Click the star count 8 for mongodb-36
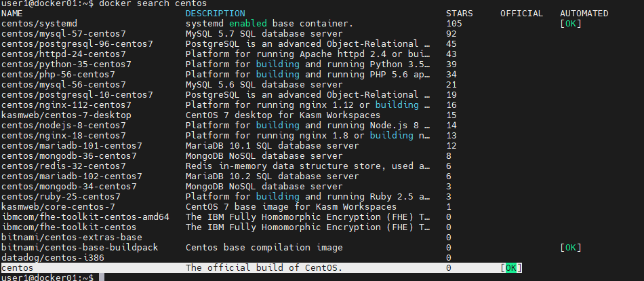This screenshot has width=644, height=281. pos(449,156)
